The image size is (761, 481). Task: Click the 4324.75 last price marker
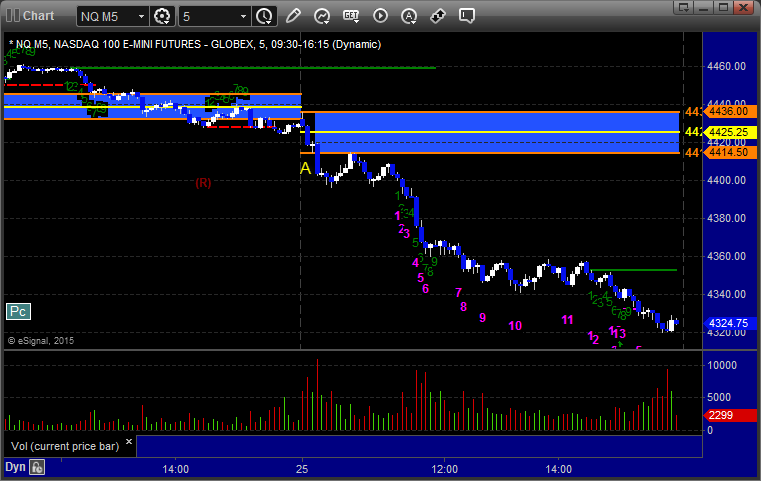tap(730, 323)
